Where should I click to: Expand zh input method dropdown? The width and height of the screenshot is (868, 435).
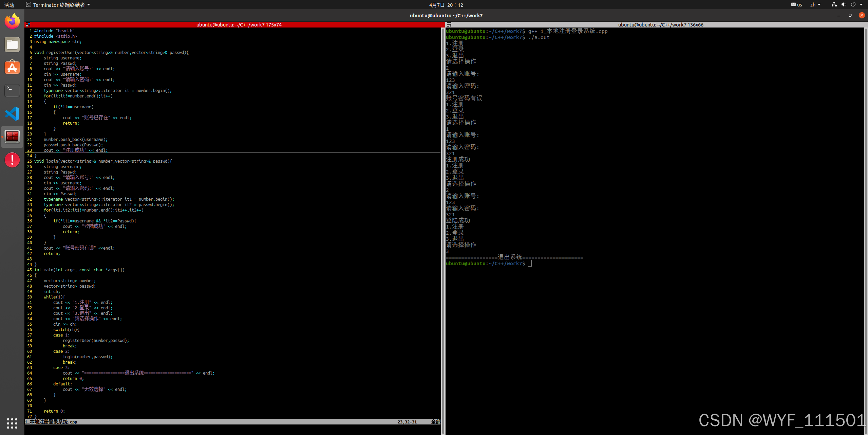(815, 5)
